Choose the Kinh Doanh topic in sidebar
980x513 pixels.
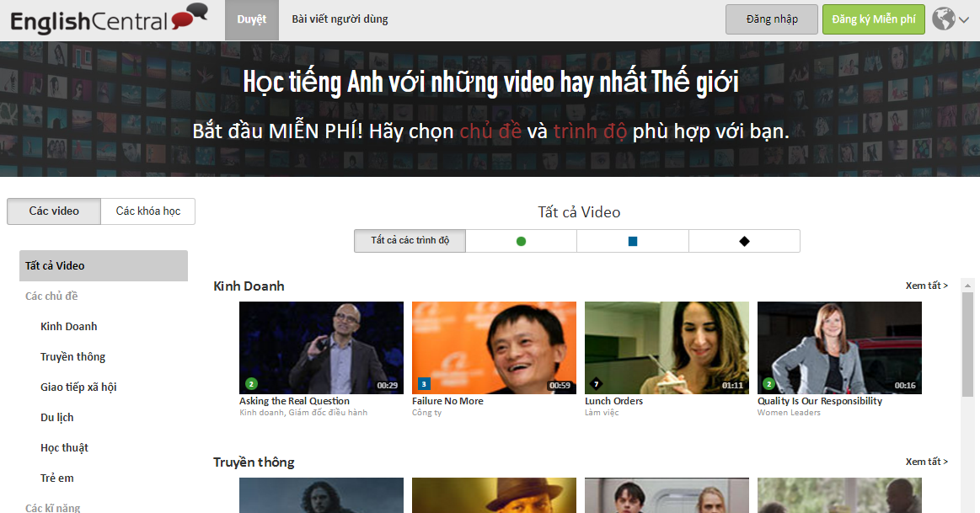[x=69, y=326]
